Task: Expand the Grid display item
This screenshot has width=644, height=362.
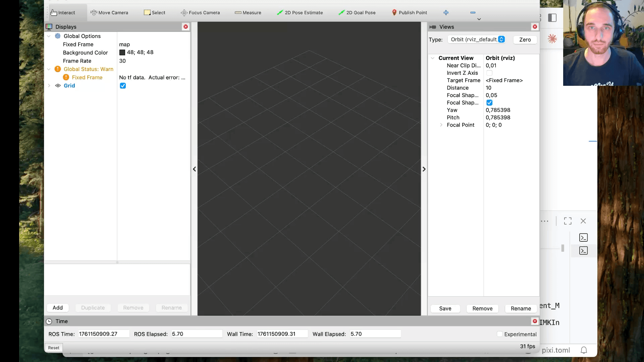Action: tap(49, 86)
